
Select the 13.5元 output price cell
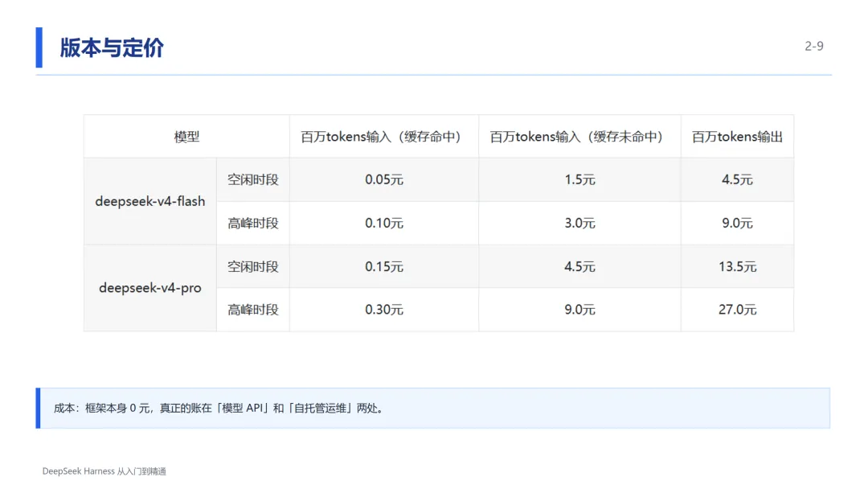coord(737,266)
